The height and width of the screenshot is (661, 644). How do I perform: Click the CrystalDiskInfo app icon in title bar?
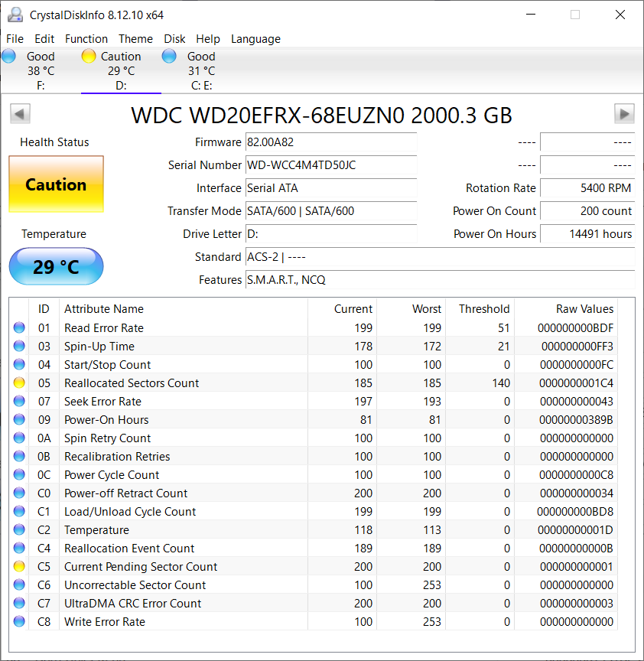point(15,15)
